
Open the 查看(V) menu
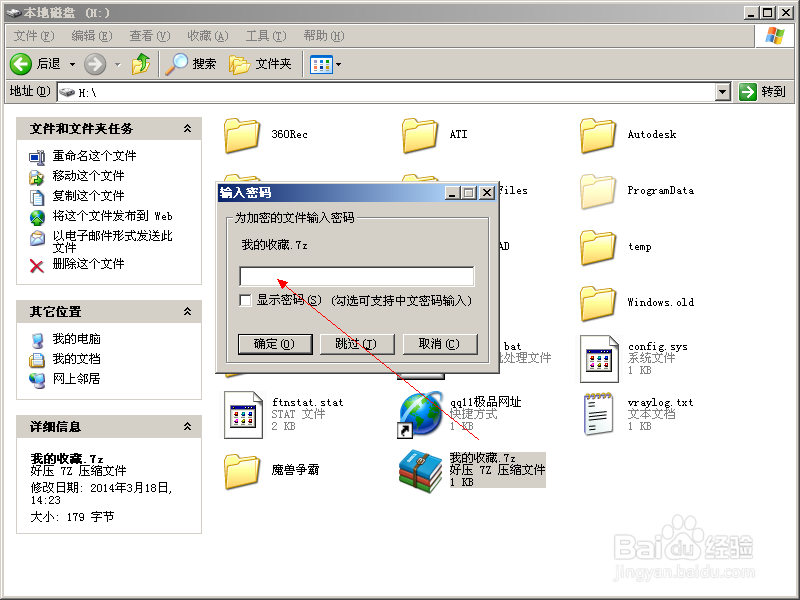tap(149, 36)
